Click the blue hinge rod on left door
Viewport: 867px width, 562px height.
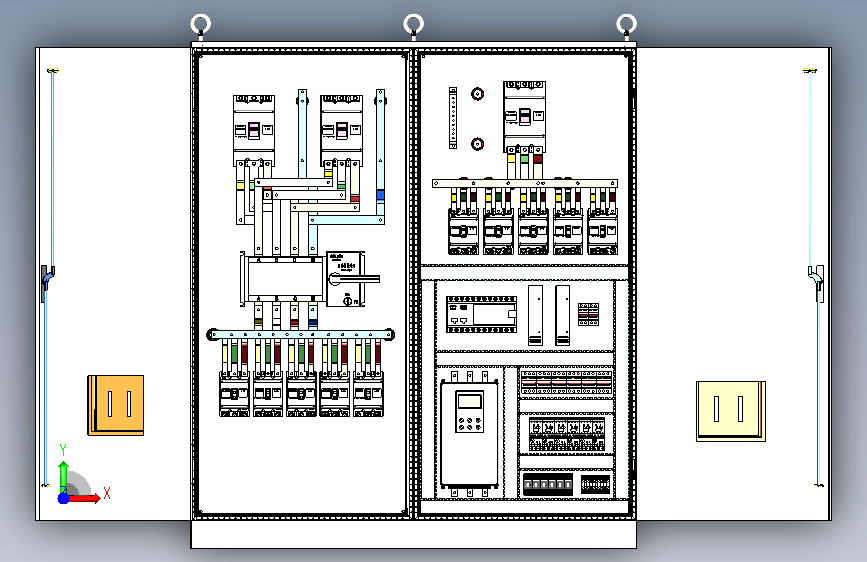pos(53,168)
